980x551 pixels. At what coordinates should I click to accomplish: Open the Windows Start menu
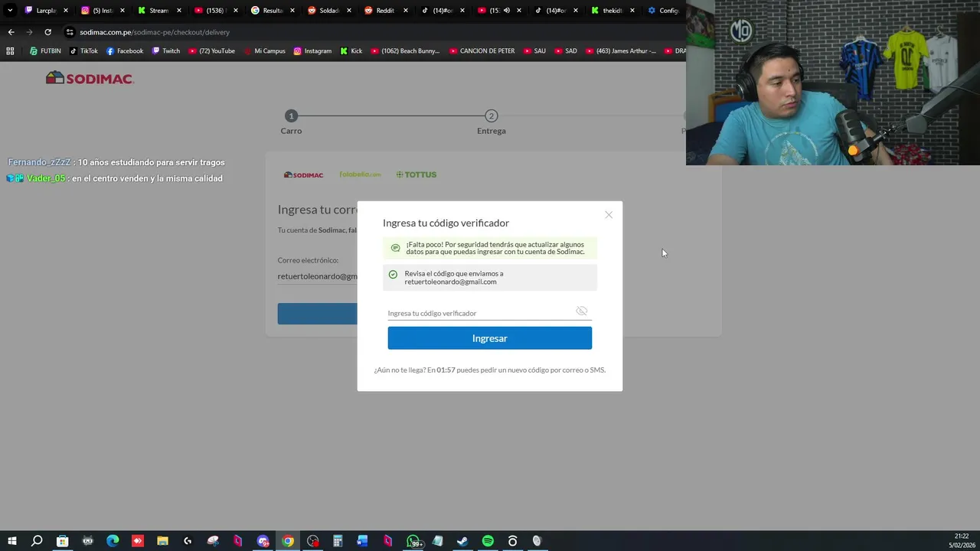pos(11,541)
